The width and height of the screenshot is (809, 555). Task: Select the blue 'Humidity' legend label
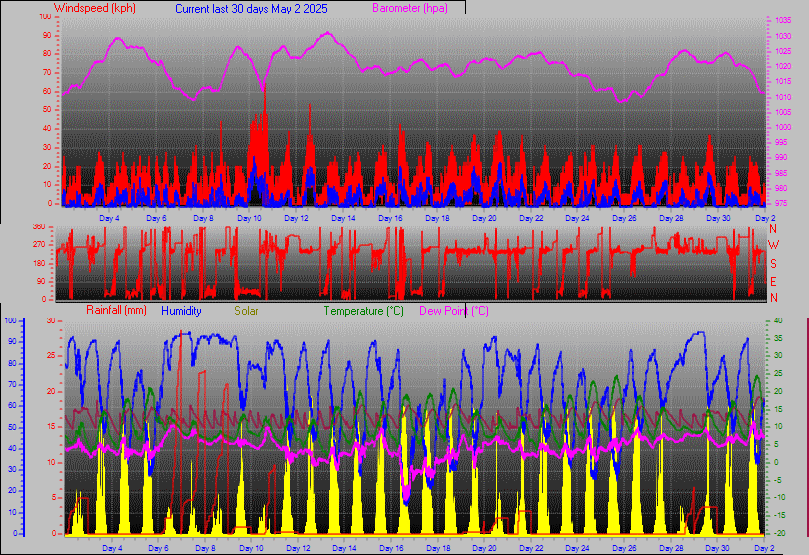coord(181,311)
